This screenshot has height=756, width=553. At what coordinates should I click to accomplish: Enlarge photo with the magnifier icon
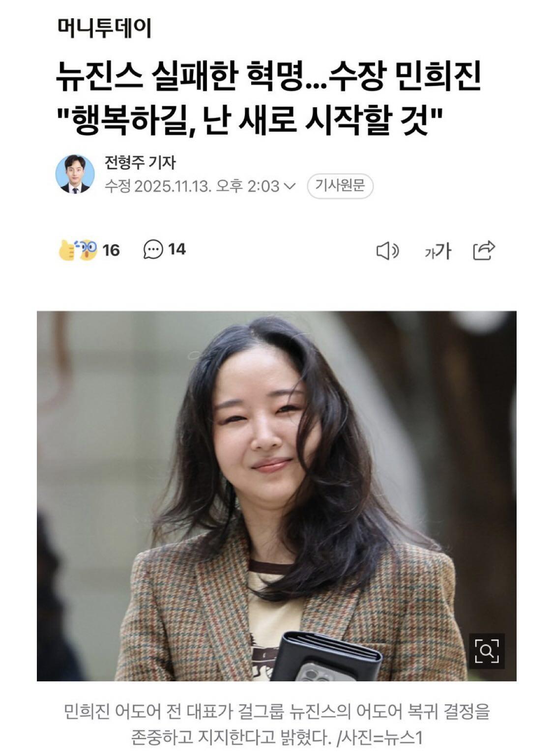[x=487, y=651]
